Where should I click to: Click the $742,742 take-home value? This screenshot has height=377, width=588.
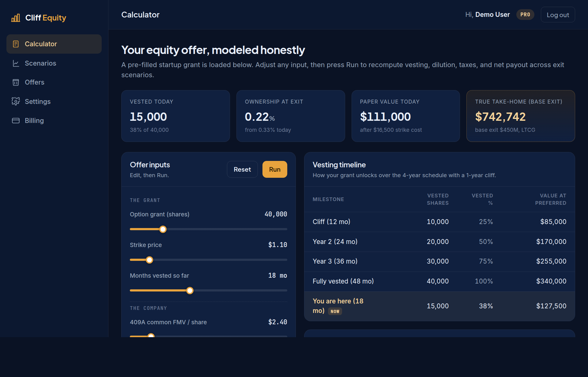click(500, 117)
